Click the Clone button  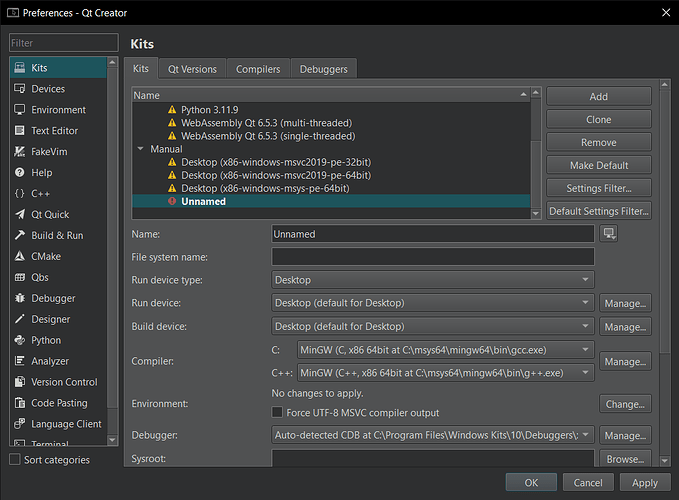598,119
